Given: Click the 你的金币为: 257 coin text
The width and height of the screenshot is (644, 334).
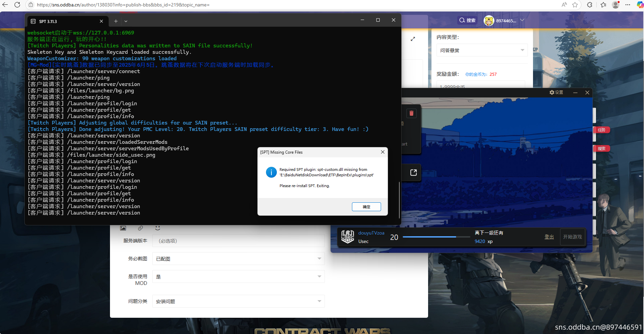Looking at the screenshot, I should pos(481,74).
